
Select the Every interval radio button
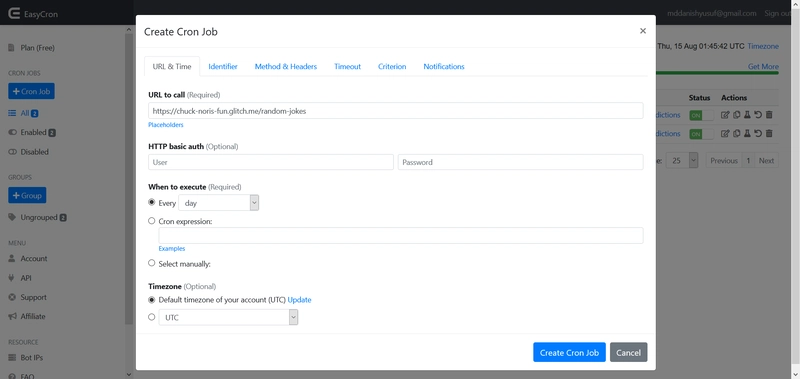click(152, 202)
